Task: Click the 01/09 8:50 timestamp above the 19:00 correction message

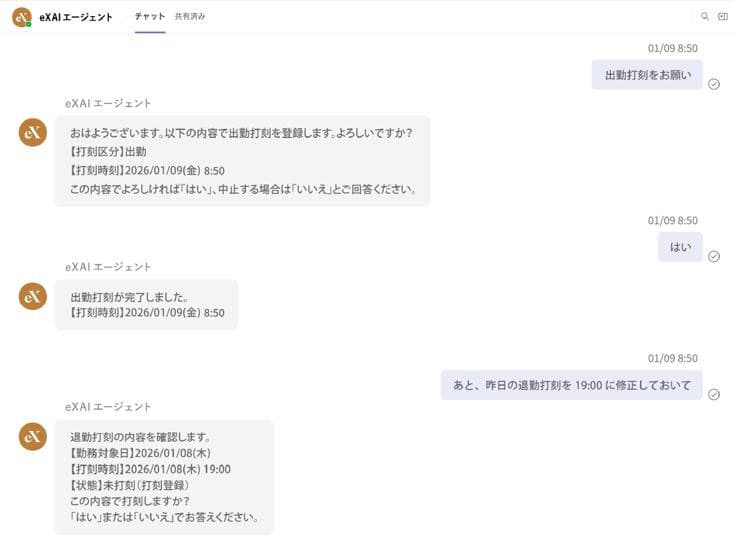Action: point(673,358)
